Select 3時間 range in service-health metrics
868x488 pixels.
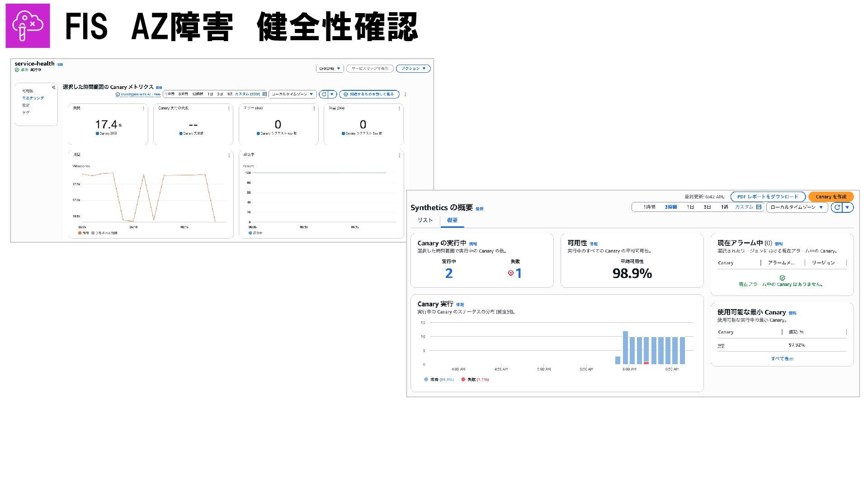coord(183,94)
